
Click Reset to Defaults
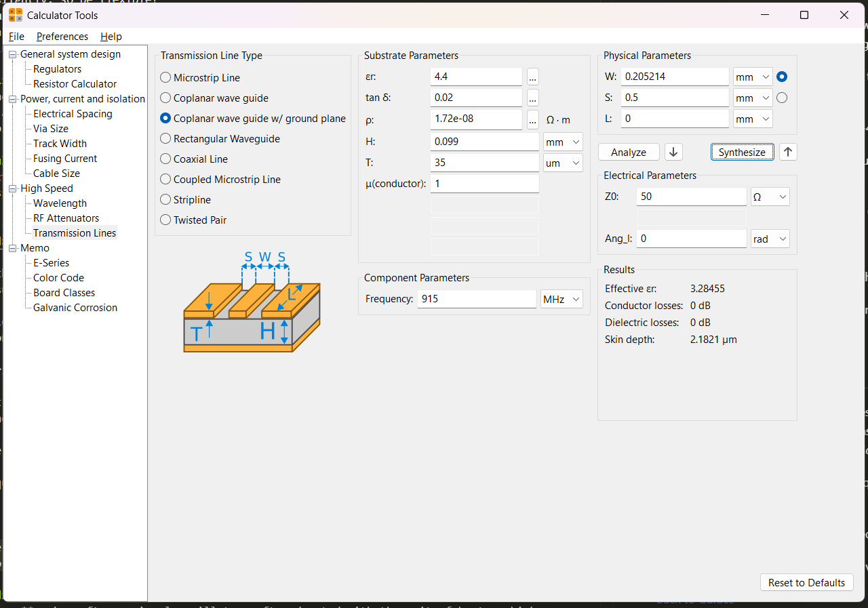[x=806, y=582]
